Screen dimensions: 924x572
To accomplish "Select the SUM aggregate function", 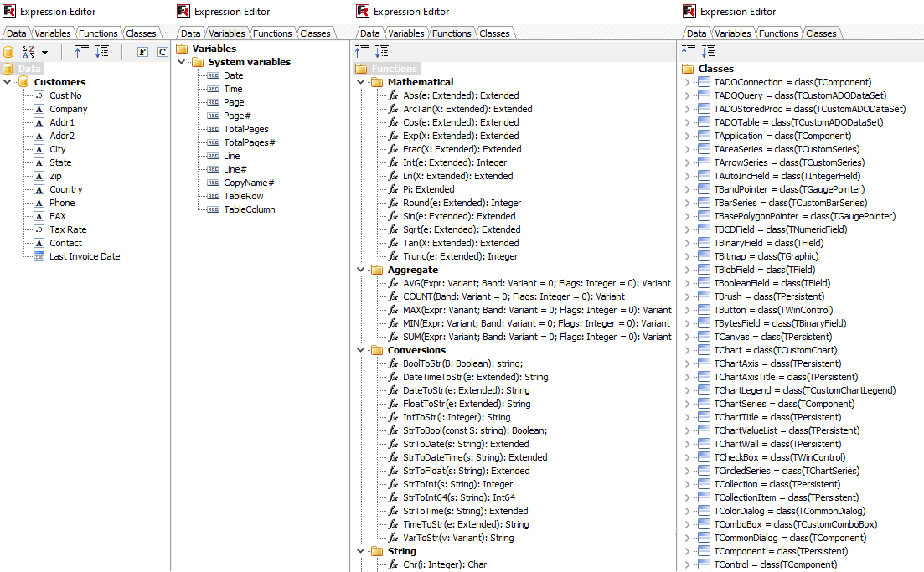I will tap(537, 337).
